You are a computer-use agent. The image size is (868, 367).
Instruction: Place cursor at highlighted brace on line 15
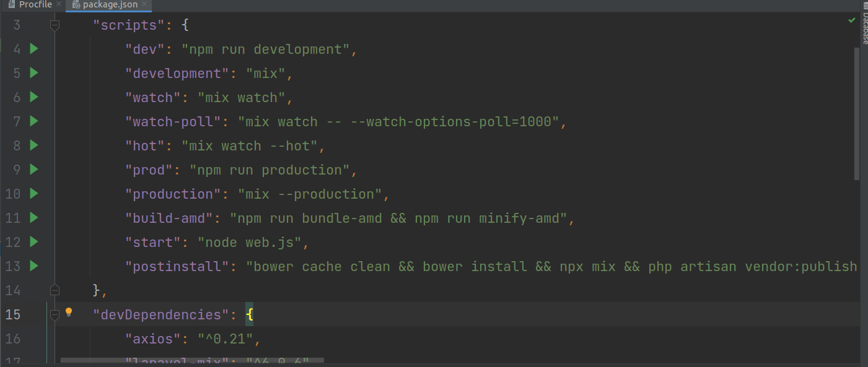pyautogui.click(x=250, y=315)
